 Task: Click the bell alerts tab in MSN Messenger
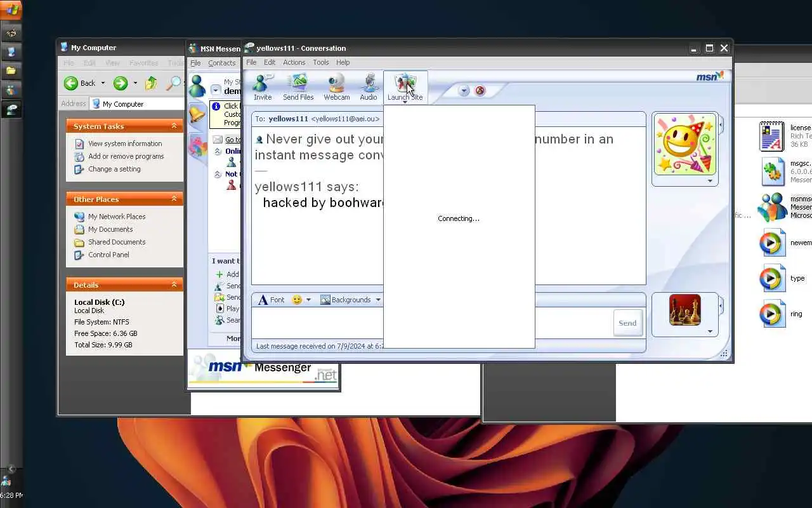click(197, 114)
